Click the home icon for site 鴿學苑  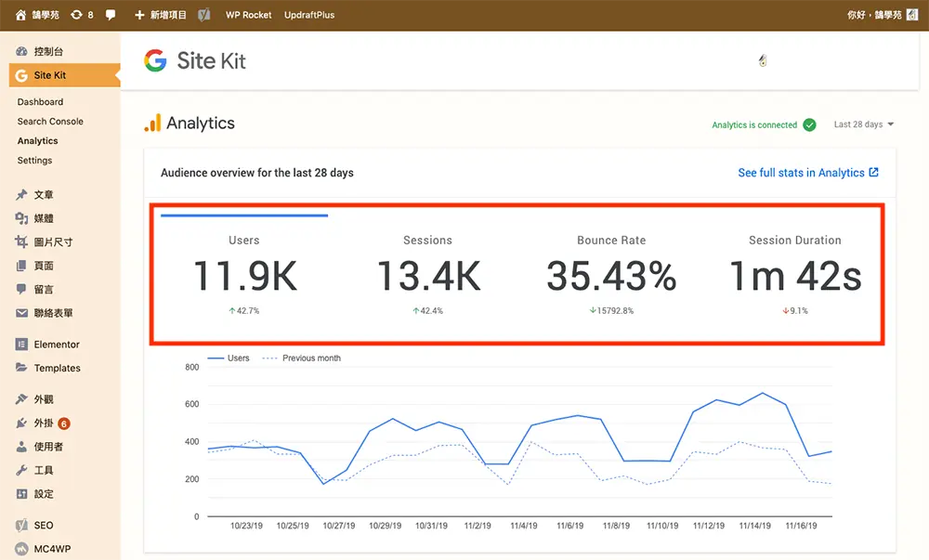pyautogui.click(x=20, y=15)
